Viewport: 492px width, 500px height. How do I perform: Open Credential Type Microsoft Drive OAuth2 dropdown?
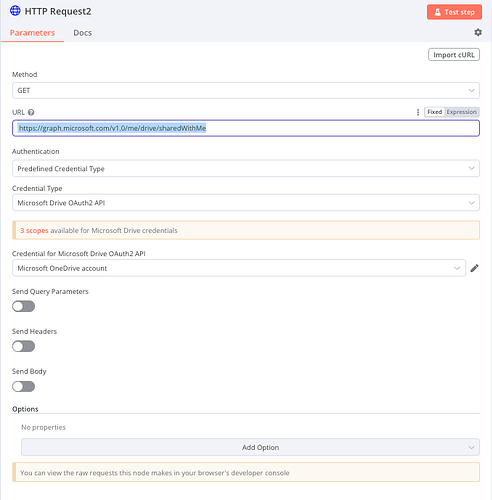[246, 203]
